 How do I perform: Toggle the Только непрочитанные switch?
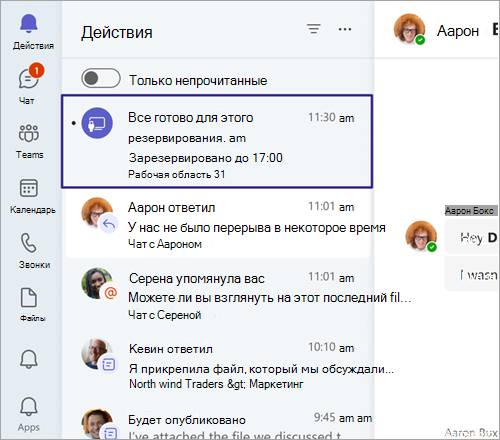tap(101, 78)
